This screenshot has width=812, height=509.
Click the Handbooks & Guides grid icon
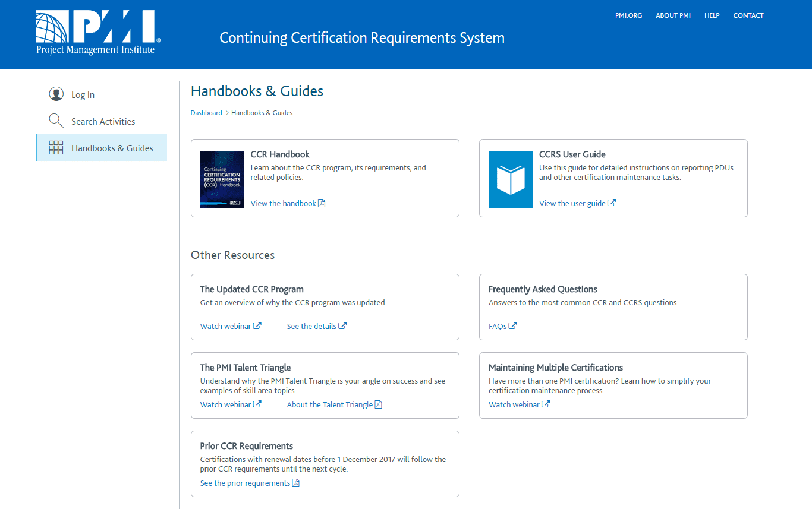tap(56, 148)
